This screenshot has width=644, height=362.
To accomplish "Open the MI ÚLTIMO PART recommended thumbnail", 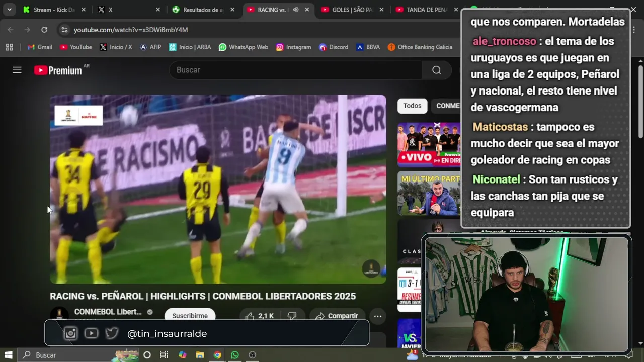I will tap(429, 193).
